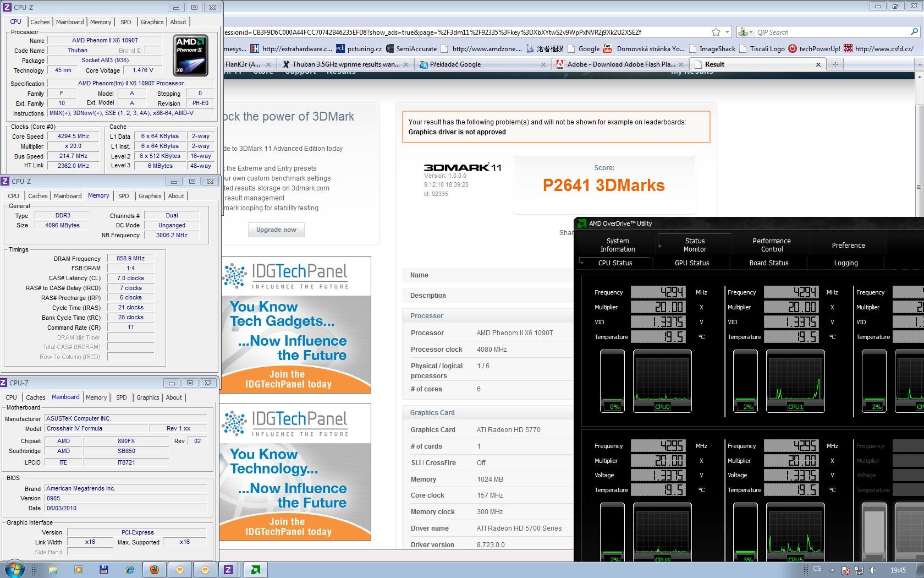Click the top IDGTechPanel advertisement banner
Screen dimensions: 924x578
[295, 325]
